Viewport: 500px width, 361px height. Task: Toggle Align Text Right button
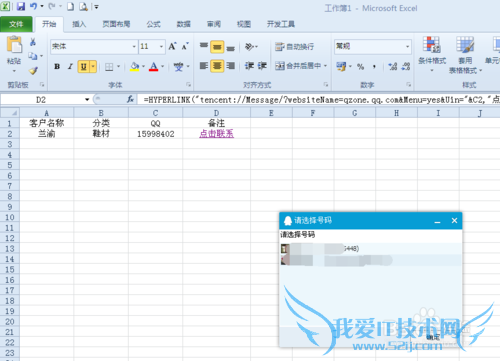(x=230, y=66)
